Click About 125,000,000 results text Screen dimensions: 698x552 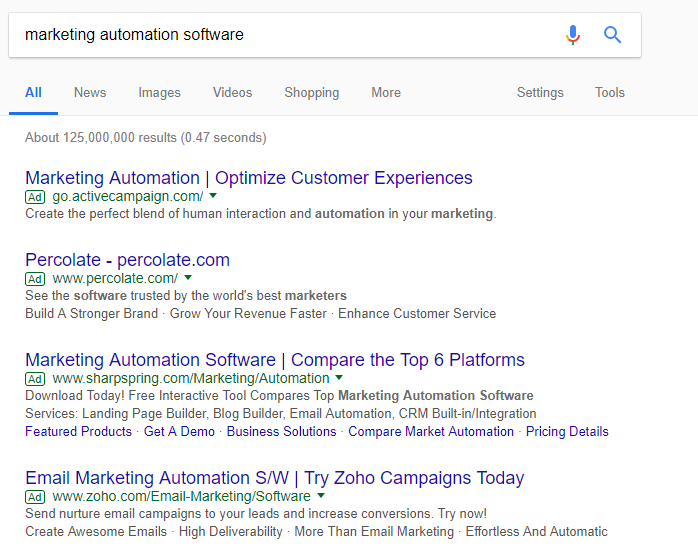coord(146,138)
